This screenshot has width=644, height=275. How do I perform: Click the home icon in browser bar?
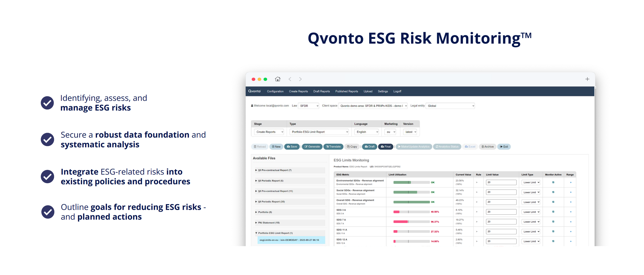click(277, 79)
